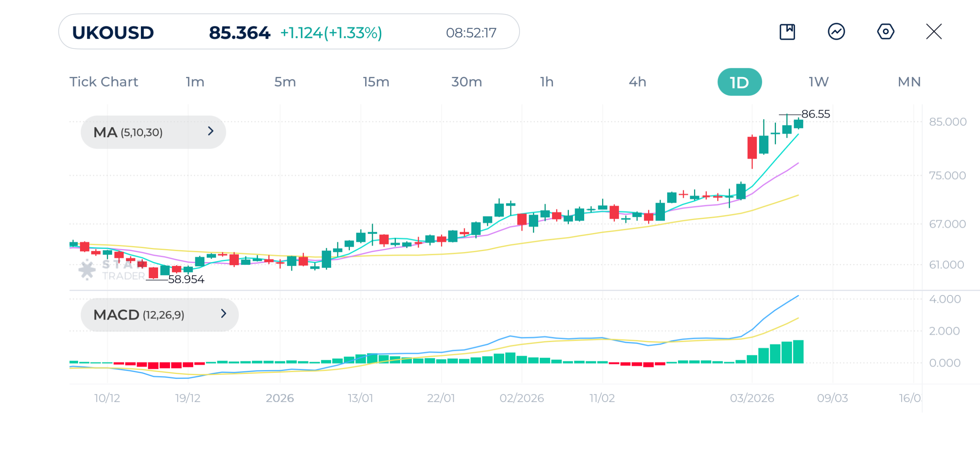The height and width of the screenshot is (451, 980).
Task: Switch to weekly 1W timeframe
Action: point(818,82)
